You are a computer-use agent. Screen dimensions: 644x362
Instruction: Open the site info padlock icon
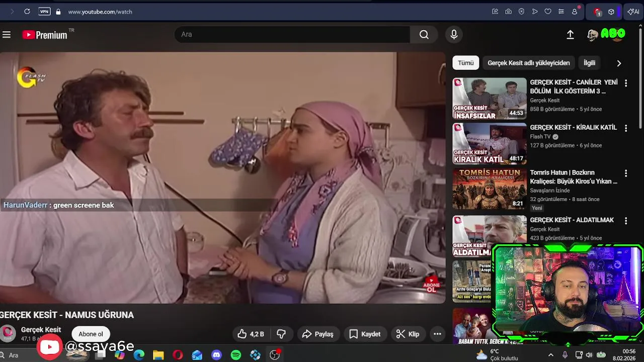pyautogui.click(x=58, y=12)
